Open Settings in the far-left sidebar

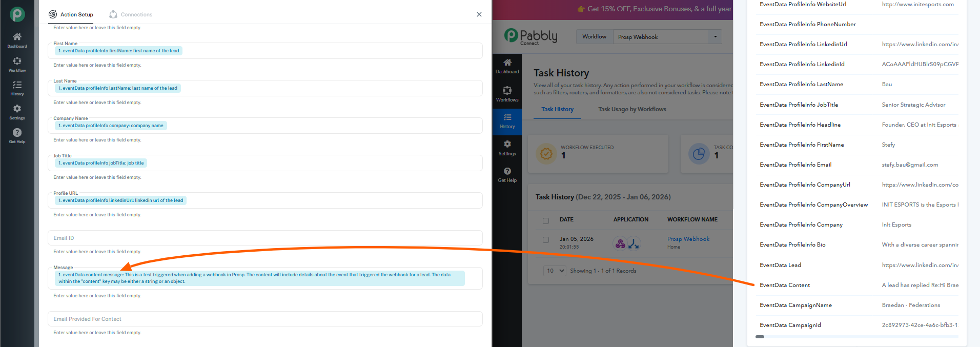click(x=17, y=112)
